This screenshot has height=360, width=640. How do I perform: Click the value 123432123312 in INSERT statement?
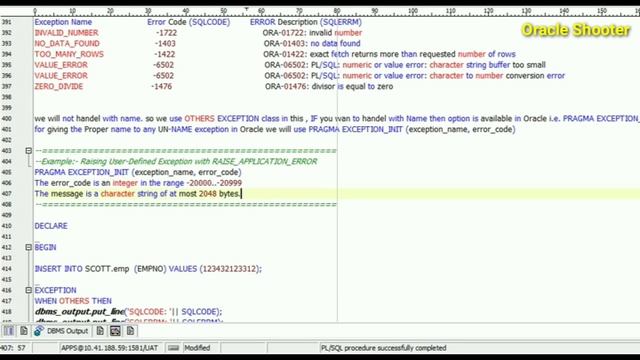[x=230, y=269]
